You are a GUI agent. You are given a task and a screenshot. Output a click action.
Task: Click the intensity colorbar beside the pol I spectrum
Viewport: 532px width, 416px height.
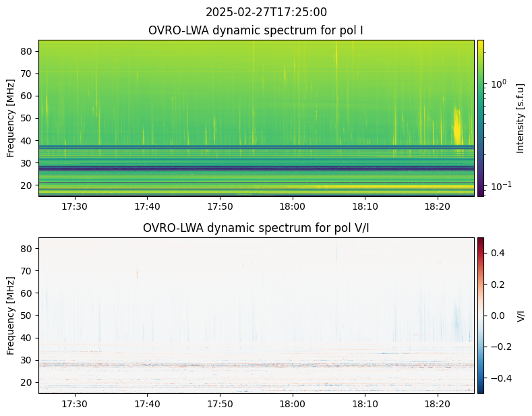click(x=481, y=118)
